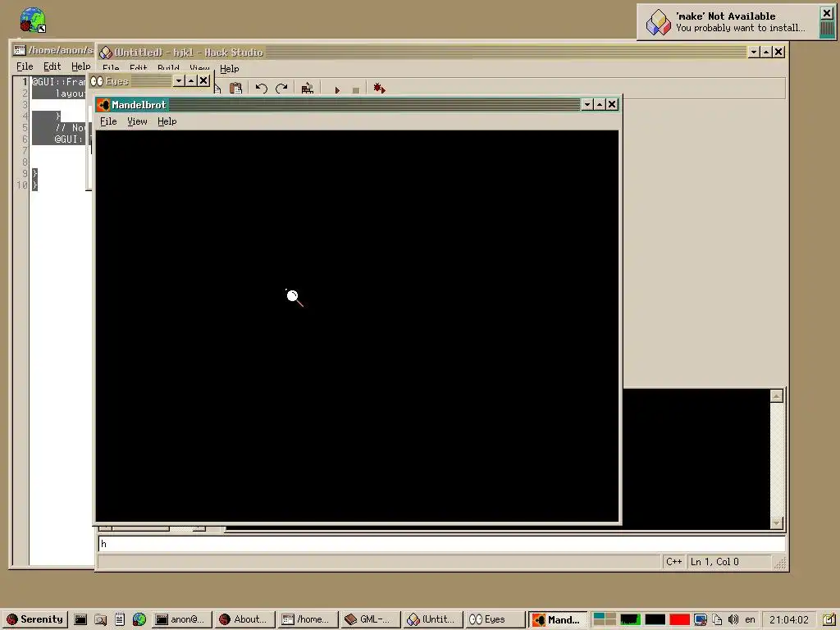Click the terminal scrollbar down arrow in Hack Studio

point(777,523)
